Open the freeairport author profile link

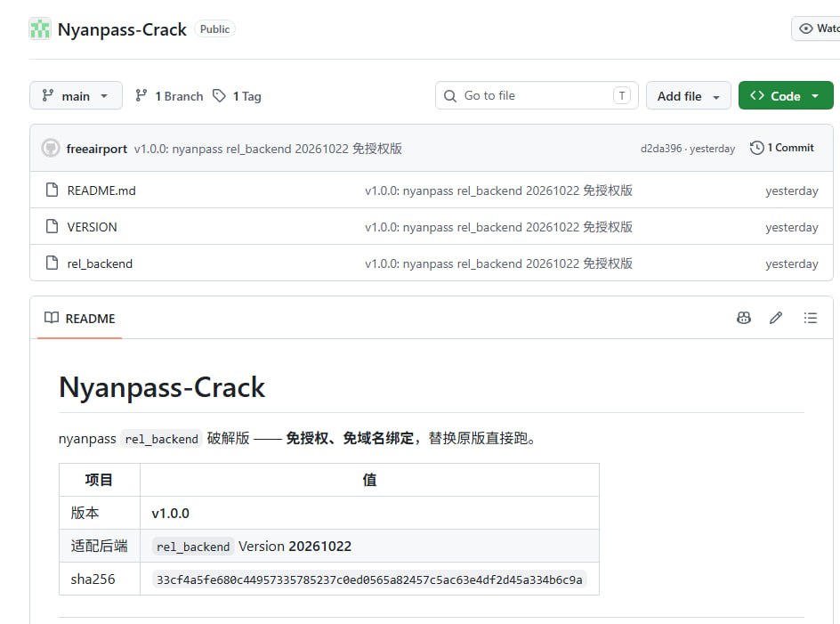[x=96, y=149]
